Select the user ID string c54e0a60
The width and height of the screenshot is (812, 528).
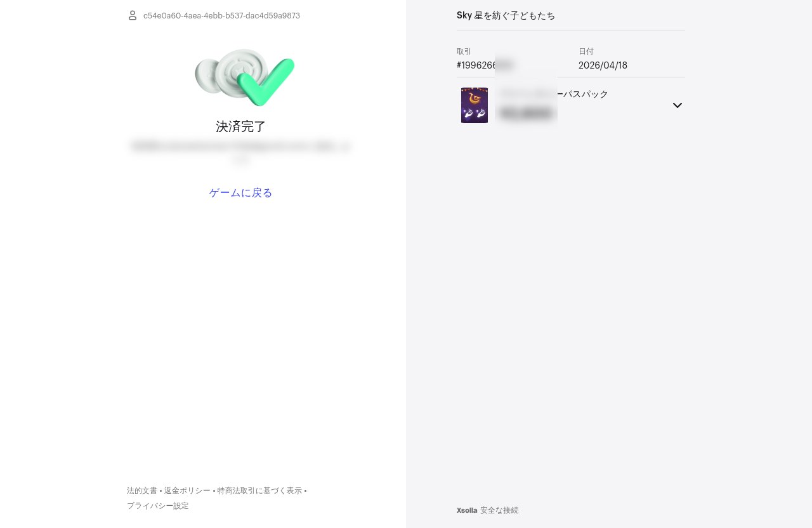click(221, 15)
